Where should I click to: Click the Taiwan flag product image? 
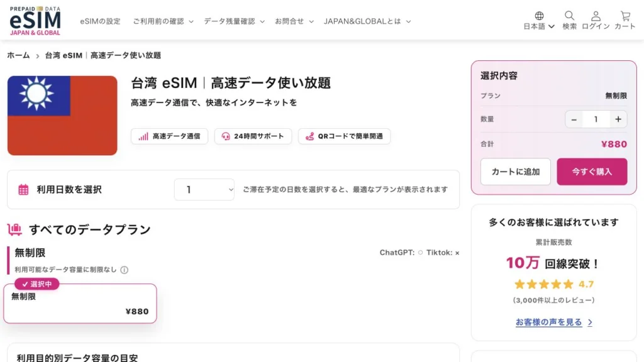[62, 116]
